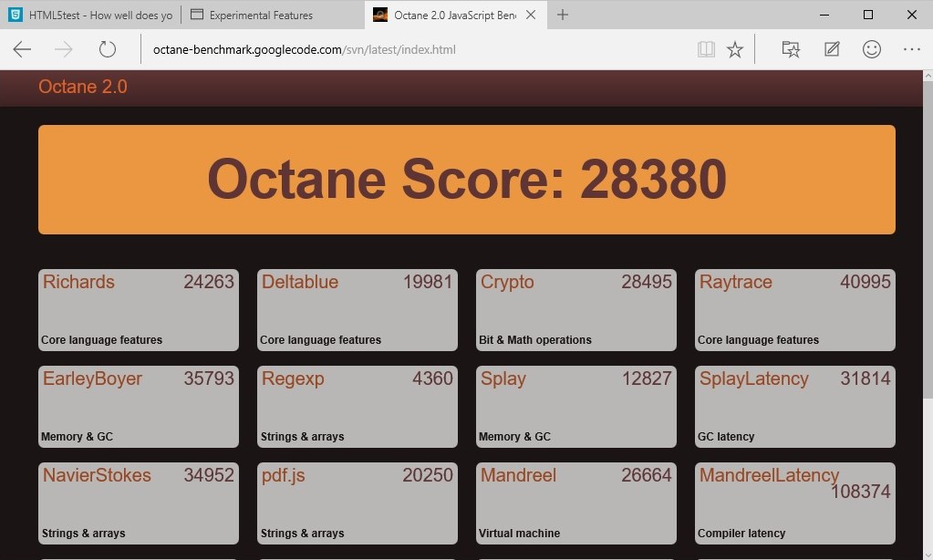Add page to favorites with star icon
The width and height of the screenshot is (933, 560).
click(735, 49)
